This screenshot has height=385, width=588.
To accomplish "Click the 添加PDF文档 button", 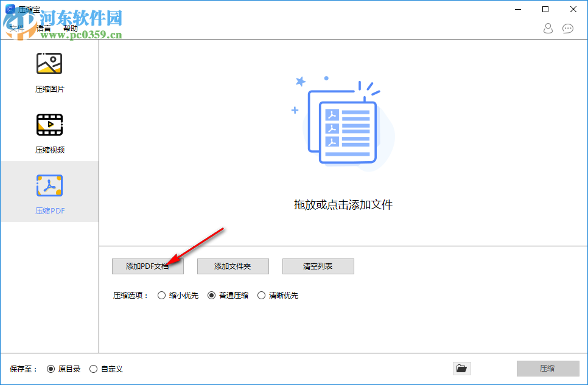I will pos(148,266).
